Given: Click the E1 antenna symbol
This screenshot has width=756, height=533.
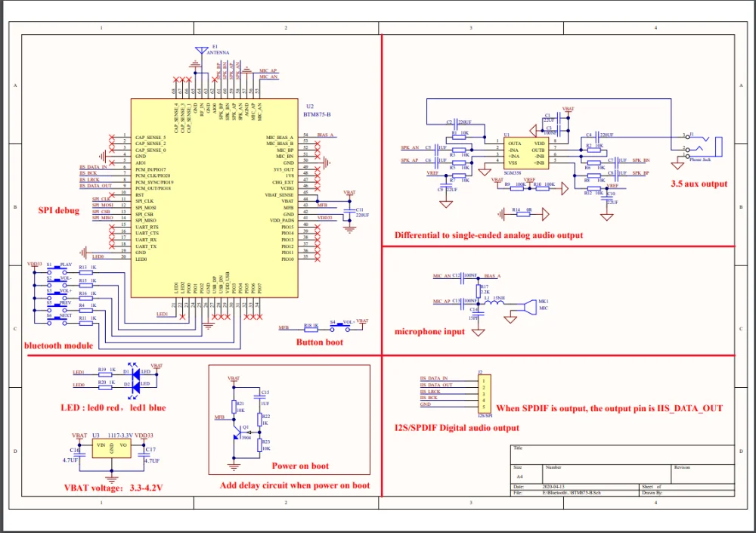Looking at the screenshot, I should [x=202, y=51].
